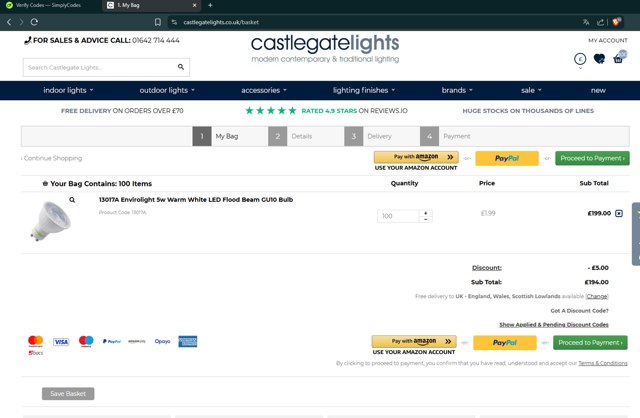Viewport: 640px width, 418px height.
Task: Zoom product image with magnifier icon
Action: tap(72, 200)
